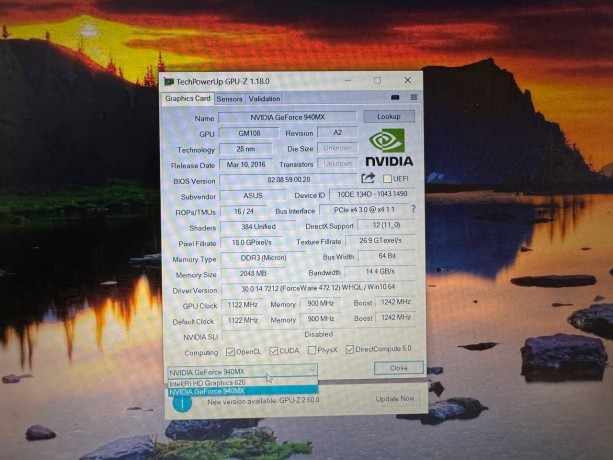Switch to the Sensors tab
The image size is (613, 460).
(229, 99)
